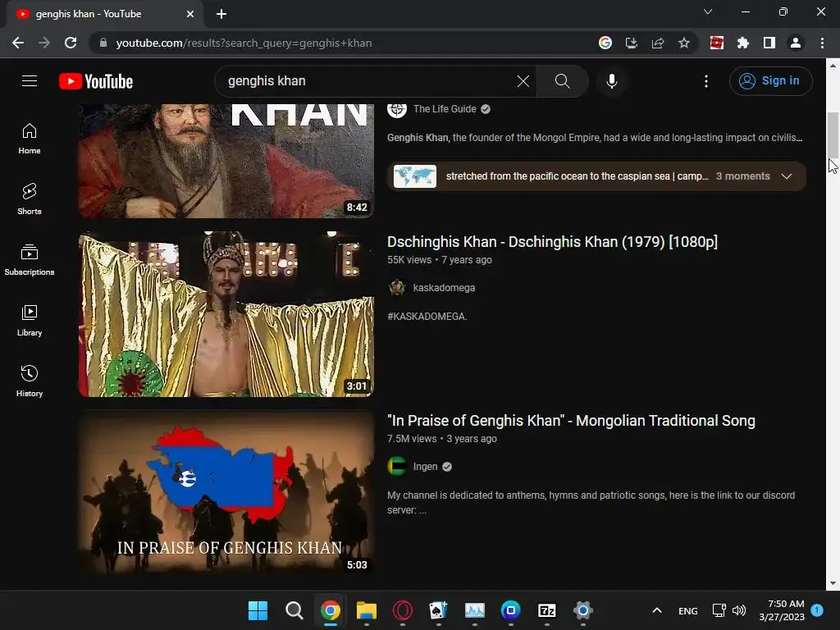Image resolution: width=840 pixels, height=630 pixels.
Task: Open a new browser tab
Action: point(221,14)
